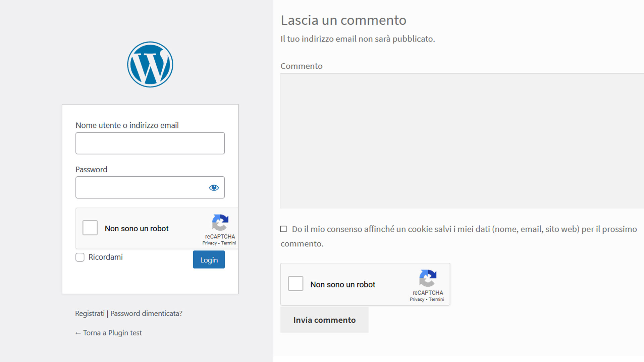Image resolution: width=644 pixels, height=362 pixels.
Task: Go back via 'Torna a Plugin test'
Action: point(108,333)
